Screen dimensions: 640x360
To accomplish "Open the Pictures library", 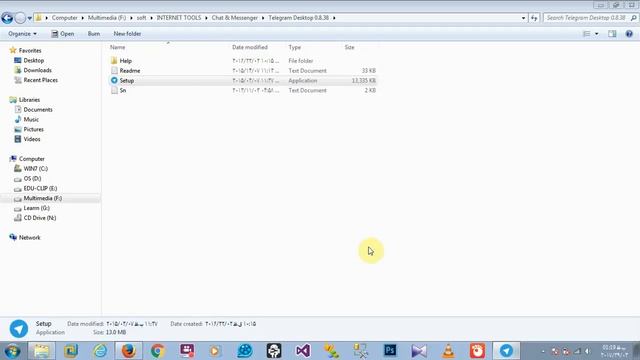I will point(33,129).
